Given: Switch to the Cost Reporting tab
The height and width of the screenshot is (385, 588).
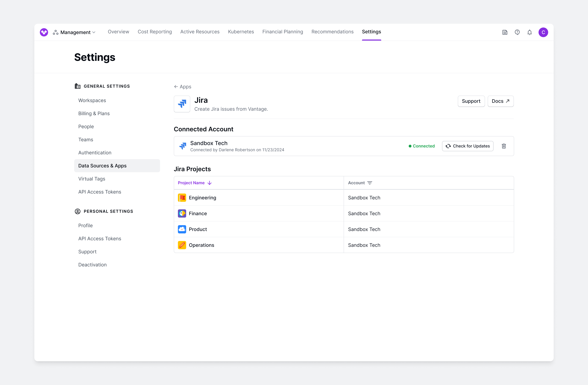Looking at the screenshot, I should [155, 32].
